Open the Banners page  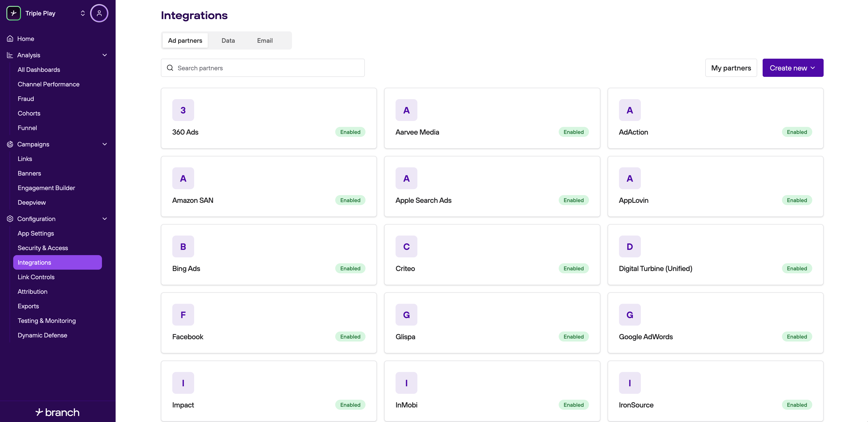(29, 173)
